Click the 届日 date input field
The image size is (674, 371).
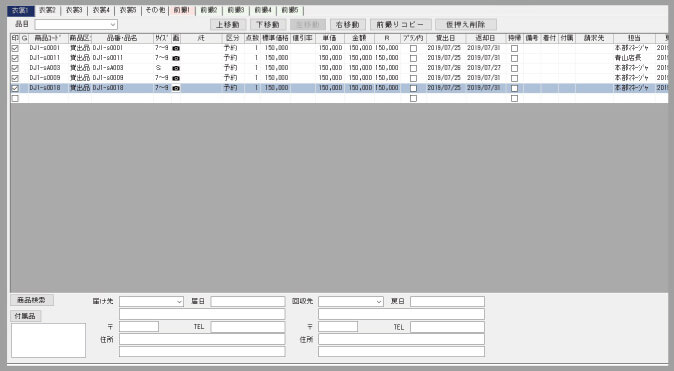[x=248, y=301]
